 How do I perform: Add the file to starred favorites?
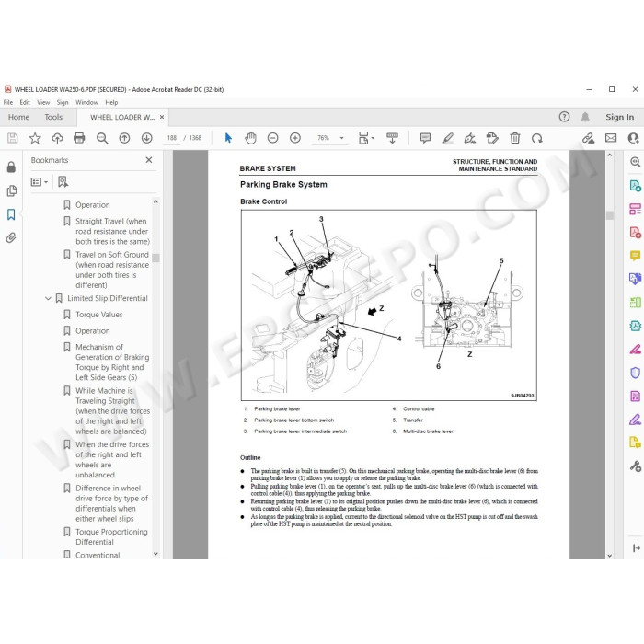[x=35, y=138]
